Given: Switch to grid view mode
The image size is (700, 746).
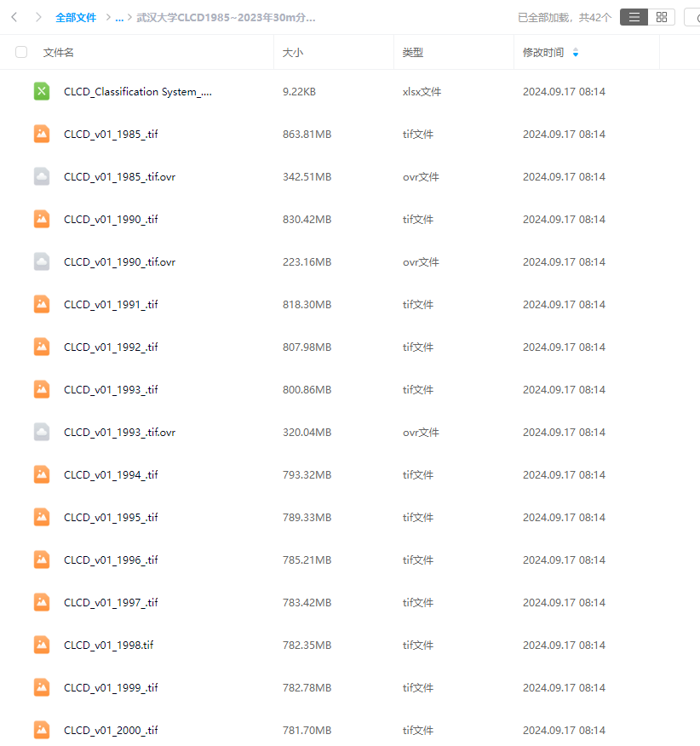Looking at the screenshot, I should pos(662,17).
